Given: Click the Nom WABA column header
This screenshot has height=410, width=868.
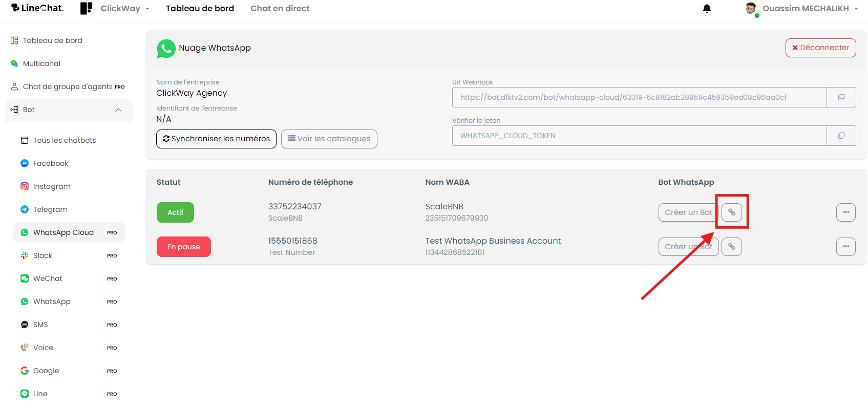Looking at the screenshot, I should pos(447,182).
